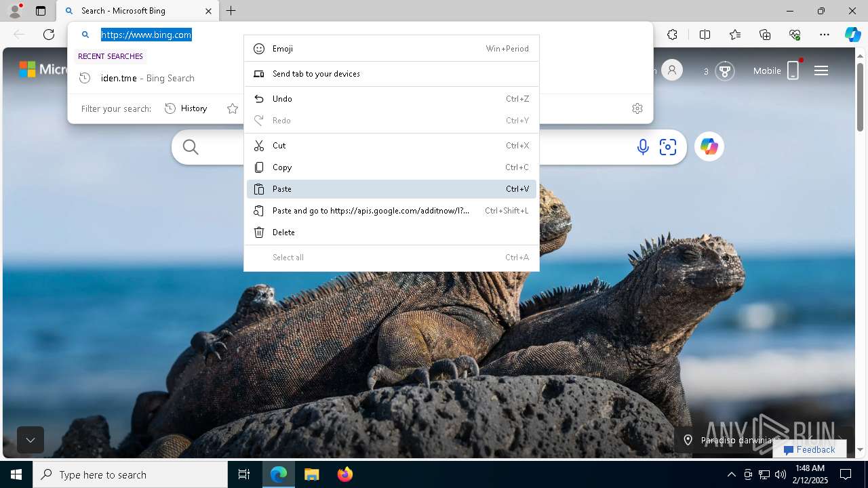The image size is (868, 488).
Task: Open search settings gear icon
Action: [637, 108]
